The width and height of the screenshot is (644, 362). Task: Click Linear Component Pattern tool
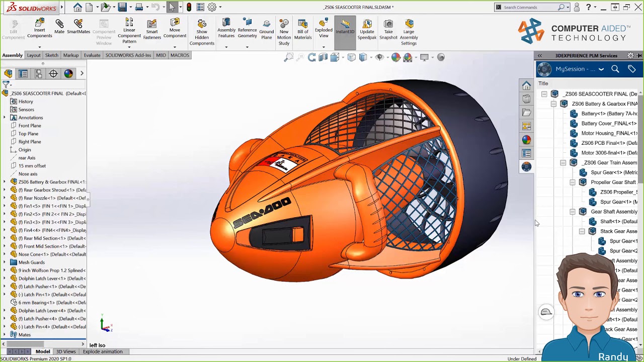point(129,31)
